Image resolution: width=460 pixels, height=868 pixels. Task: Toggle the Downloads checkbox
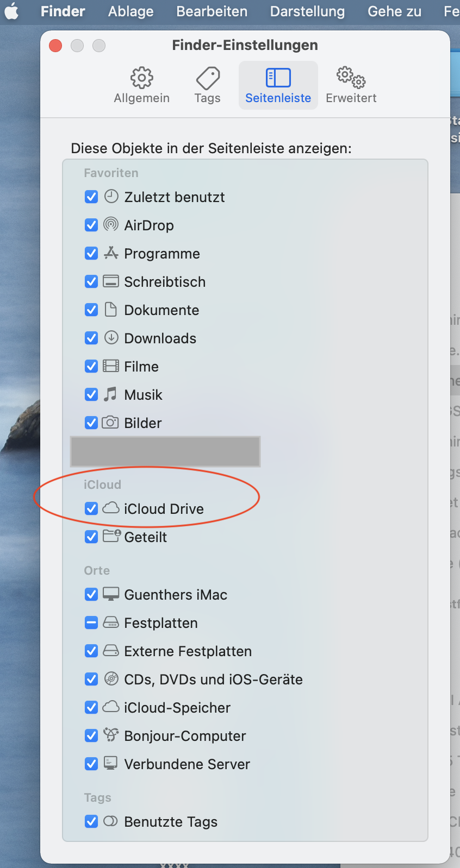point(91,338)
